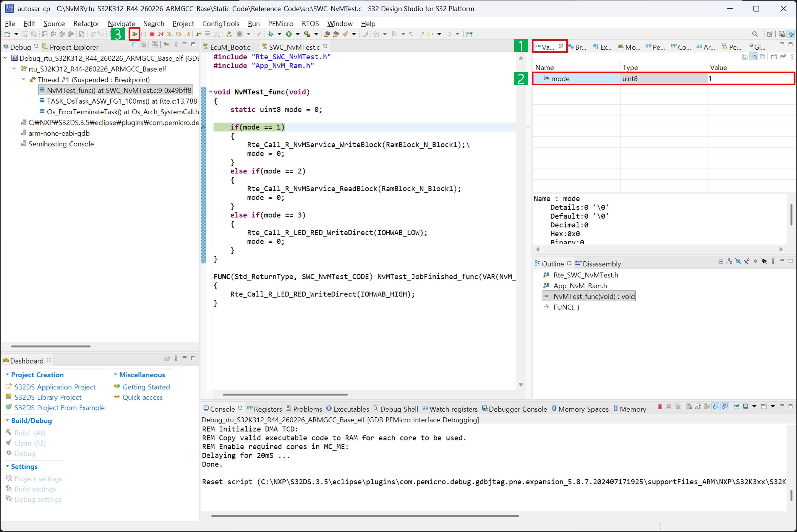The image size is (797, 532).
Task: Toggle Hide Inactive Elements in Outline
Action: (764, 261)
